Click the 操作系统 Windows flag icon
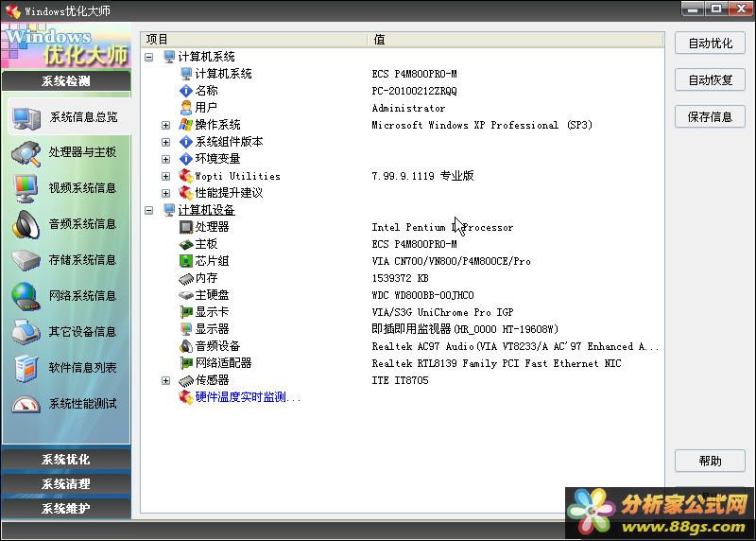756x541 pixels. pyautogui.click(x=185, y=125)
